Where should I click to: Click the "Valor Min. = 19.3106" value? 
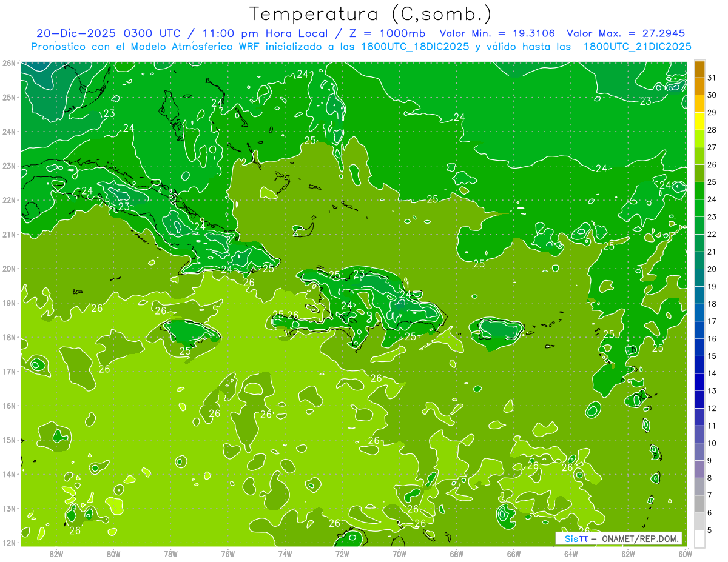[x=497, y=33]
